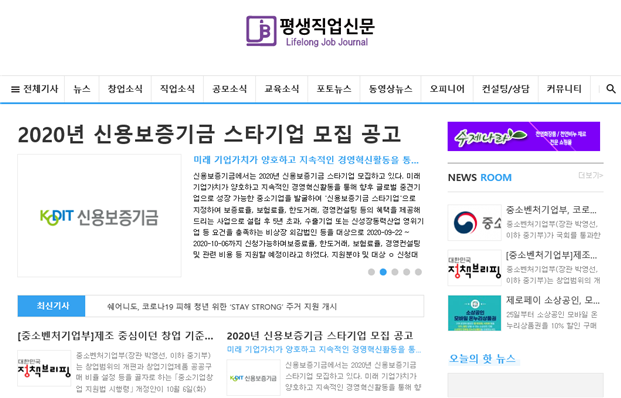Viewport: 621px width, 398px height.
Task: Select the third carousel dot indicator
Action: (395, 272)
